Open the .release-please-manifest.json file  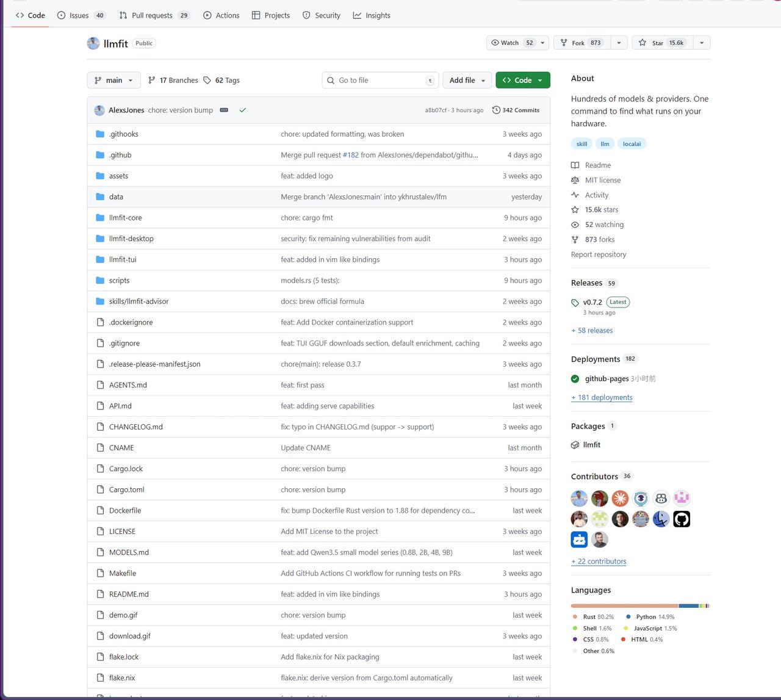[155, 364]
